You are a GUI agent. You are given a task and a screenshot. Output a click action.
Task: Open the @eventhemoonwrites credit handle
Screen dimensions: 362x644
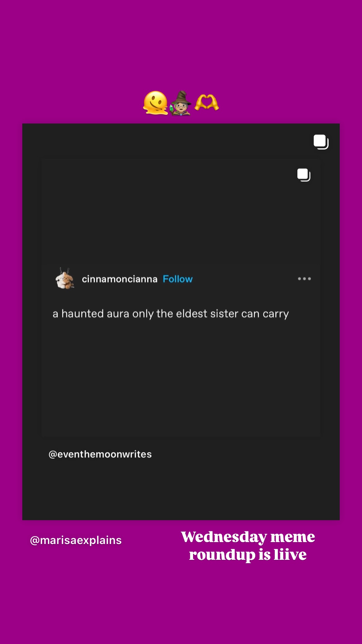click(x=100, y=454)
